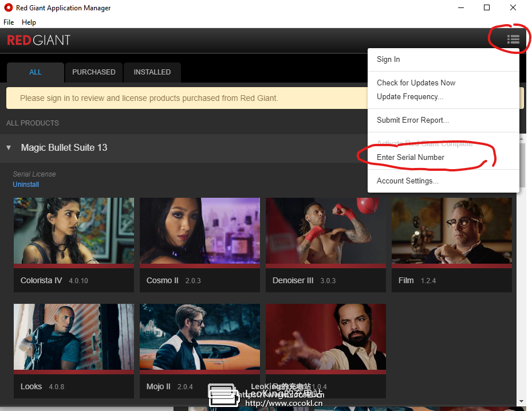Select Submit Error Report... menu entry

click(x=413, y=120)
